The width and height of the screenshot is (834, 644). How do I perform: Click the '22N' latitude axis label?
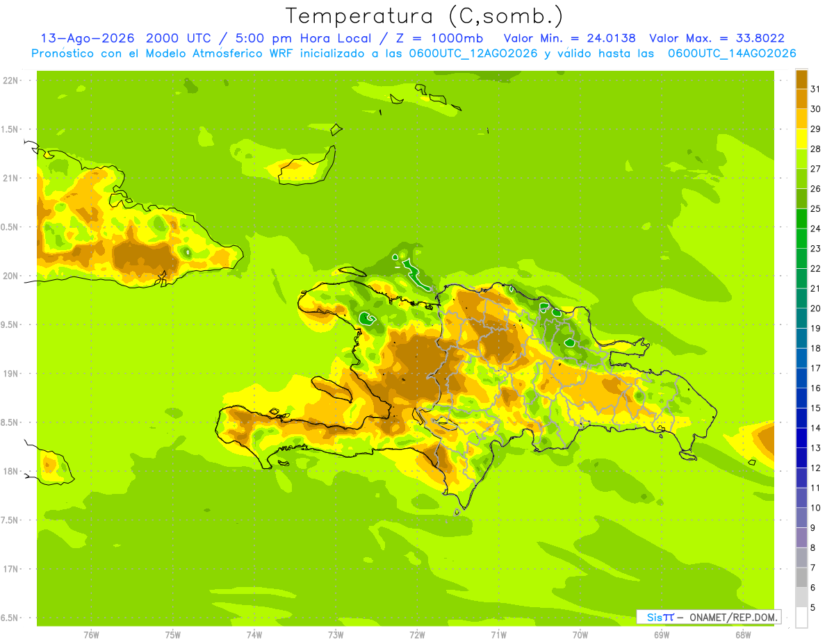click(x=11, y=81)
